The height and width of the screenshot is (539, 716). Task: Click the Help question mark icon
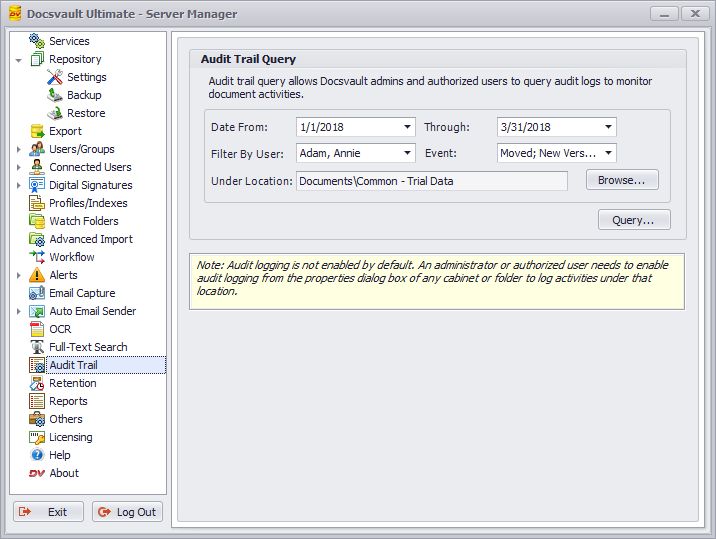point(37,455)
